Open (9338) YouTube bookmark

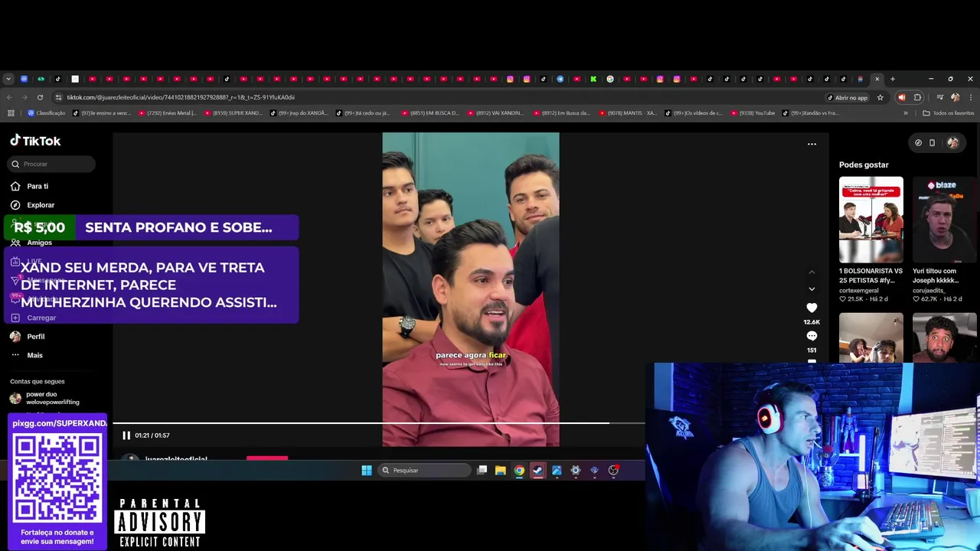[753, 113]
